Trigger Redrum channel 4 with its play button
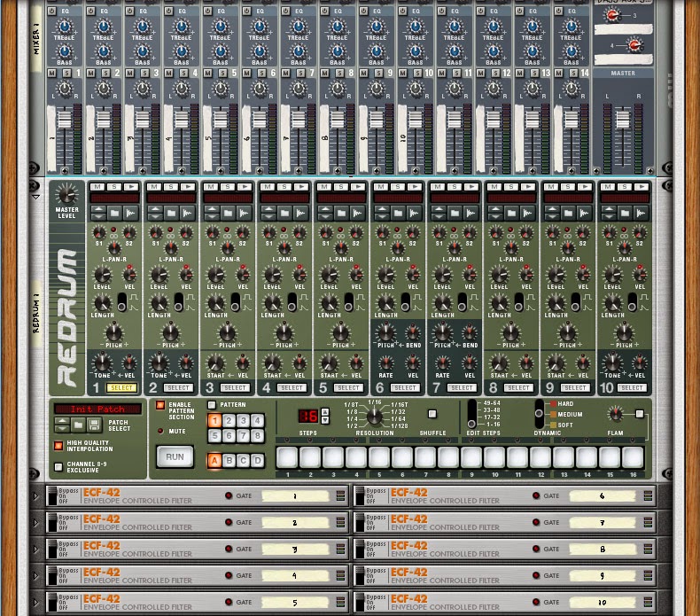 pyautogui.click(x=301, y=187)
